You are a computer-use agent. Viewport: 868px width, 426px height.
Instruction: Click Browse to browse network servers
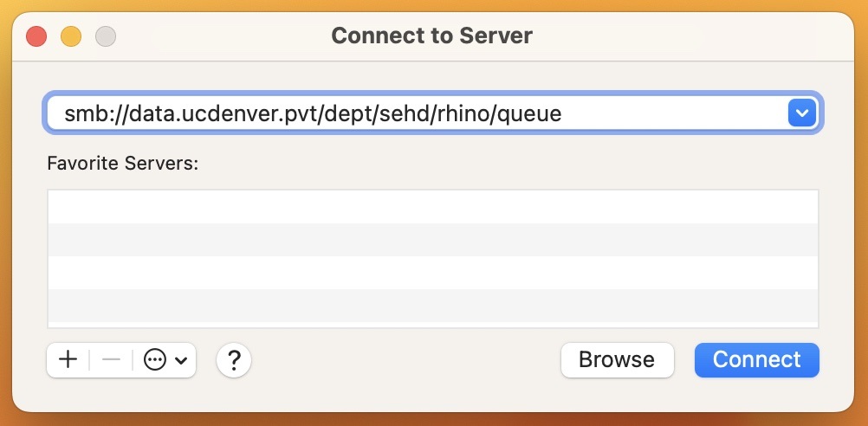point(617,360)
